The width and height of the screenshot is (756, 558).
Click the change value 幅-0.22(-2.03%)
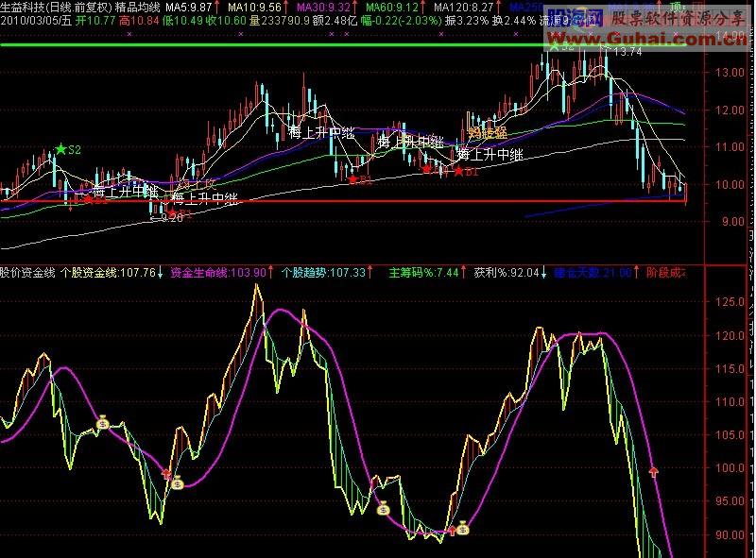click(401, 21)
